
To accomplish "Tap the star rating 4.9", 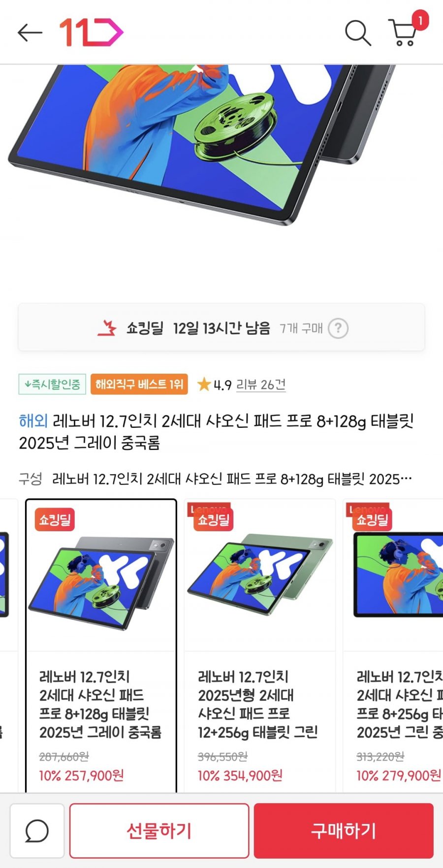I will click(x=214, y=385).
